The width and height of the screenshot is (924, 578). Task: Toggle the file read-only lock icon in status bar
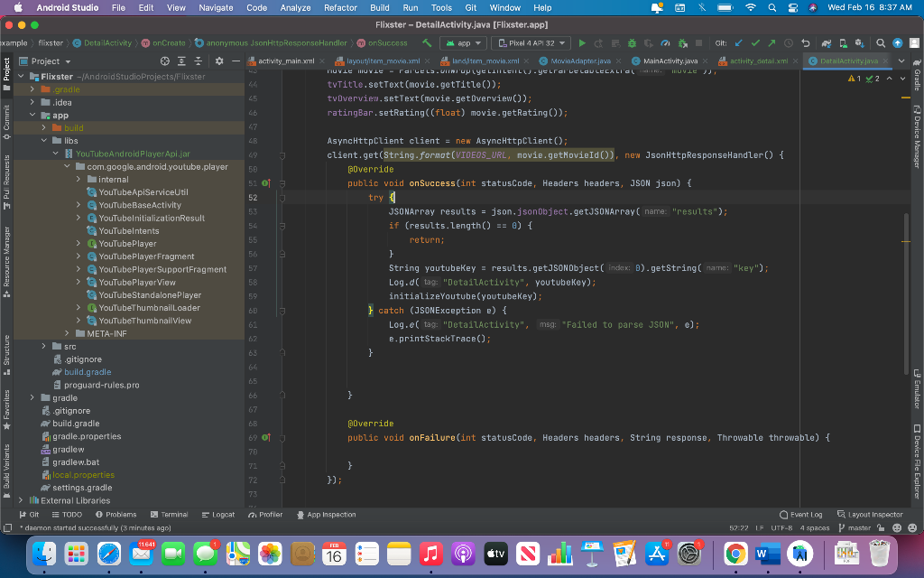(881, 527)
